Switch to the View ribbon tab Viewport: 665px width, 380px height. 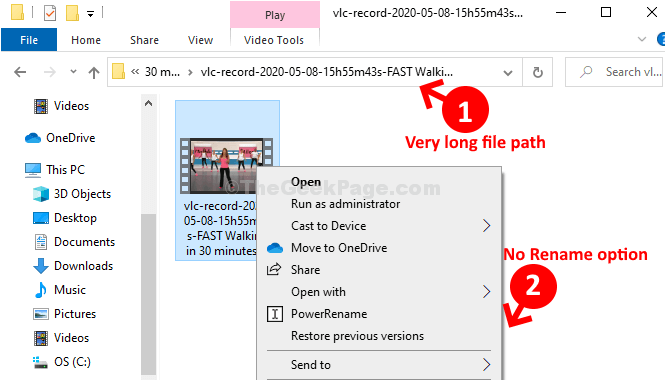tap(200, 40)
